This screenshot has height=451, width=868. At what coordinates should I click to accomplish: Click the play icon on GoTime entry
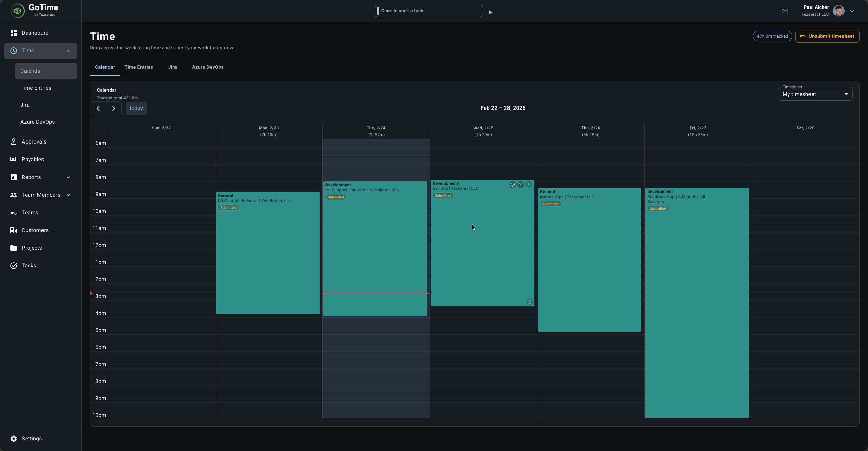[x=529, y=184]
